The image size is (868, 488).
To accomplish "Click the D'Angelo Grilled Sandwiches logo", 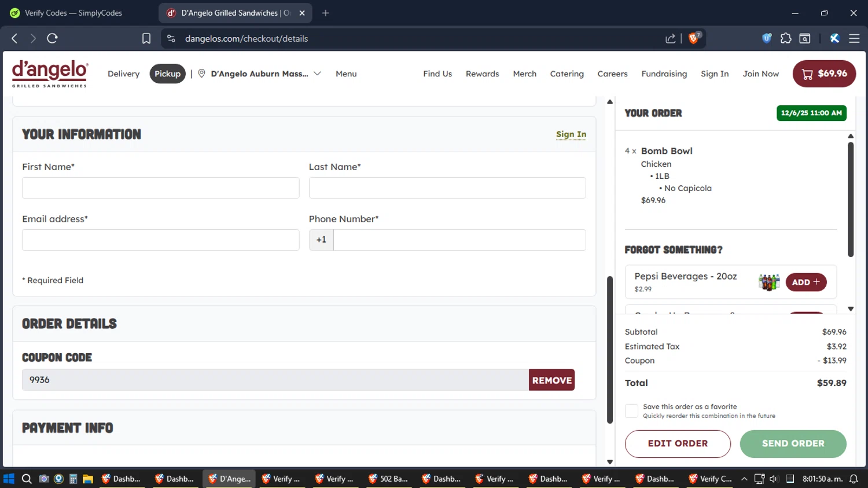I will coord(50,74).
